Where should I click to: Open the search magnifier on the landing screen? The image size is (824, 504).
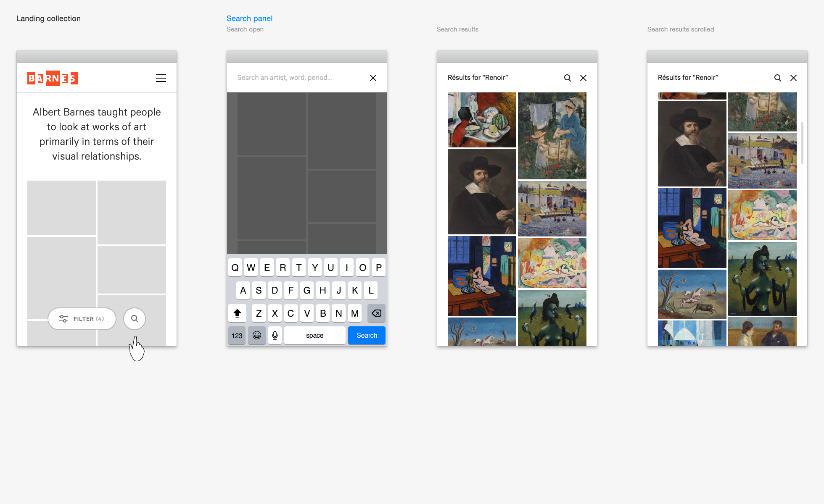click(x=135, y=318)
